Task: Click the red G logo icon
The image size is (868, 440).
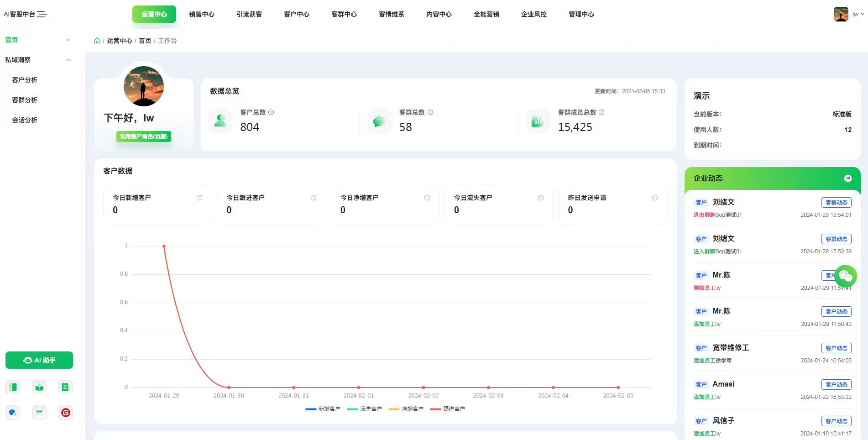Action: click(x=66, y=413)
